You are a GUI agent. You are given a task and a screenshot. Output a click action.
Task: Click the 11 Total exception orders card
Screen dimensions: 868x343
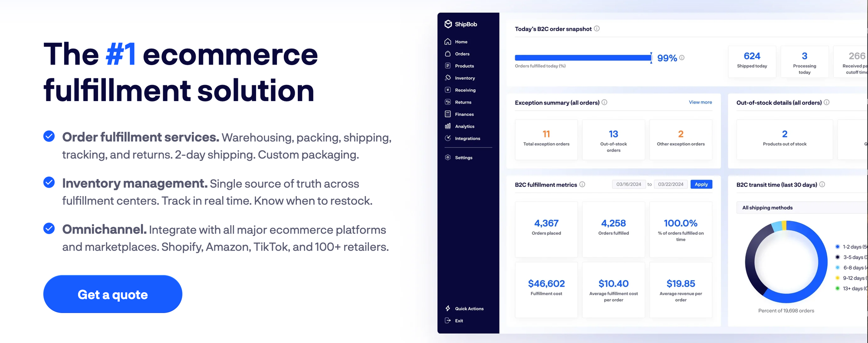(546, 140)
